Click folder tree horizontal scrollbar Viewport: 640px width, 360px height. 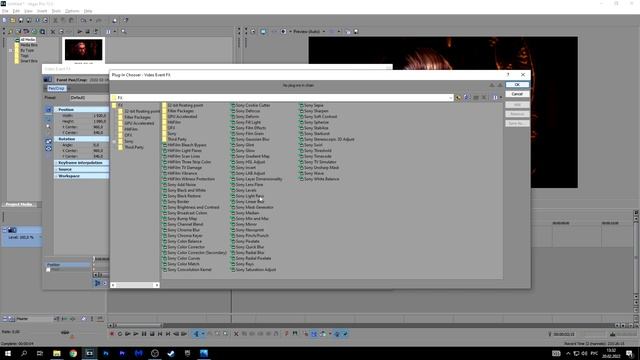(135, 285)
